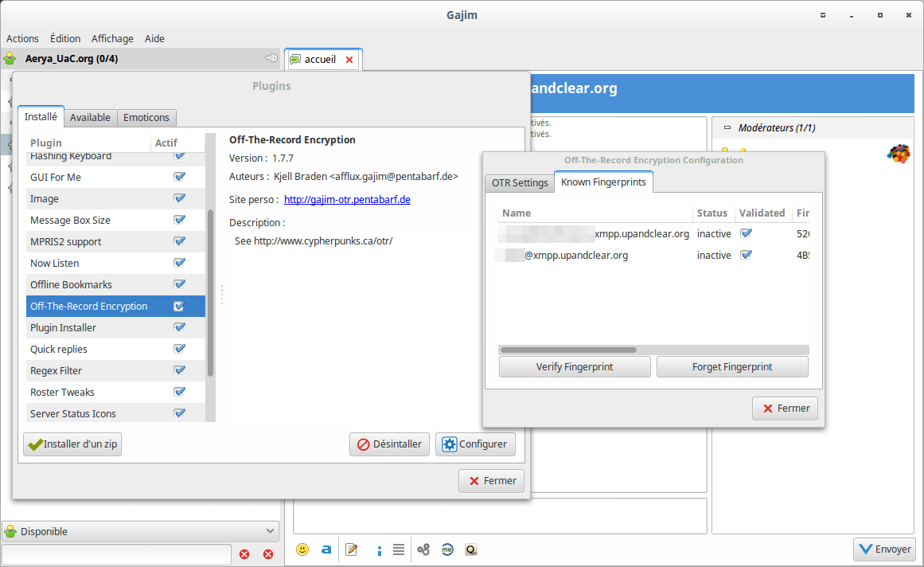Click the Verify Fingerprint button
The image size is (924, 567).
click(575, 366)
